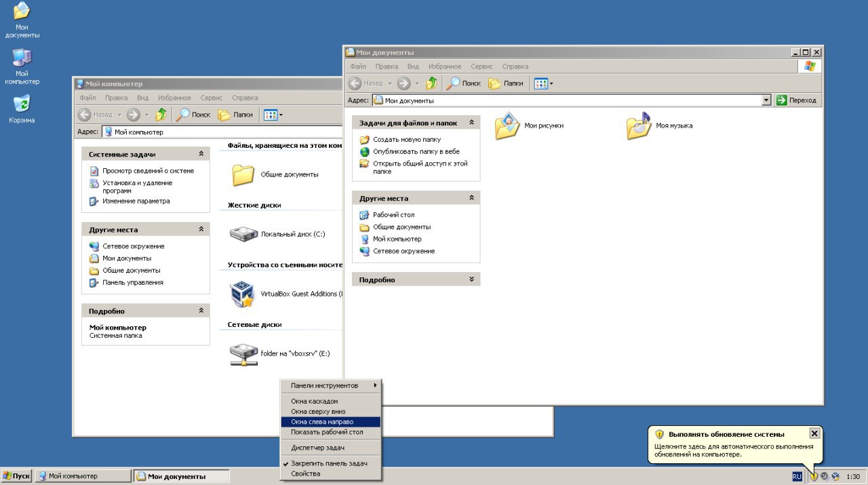868x485 pixels.
Task: Open Recycle Bin desktop icon
Action: click(22, 109)
